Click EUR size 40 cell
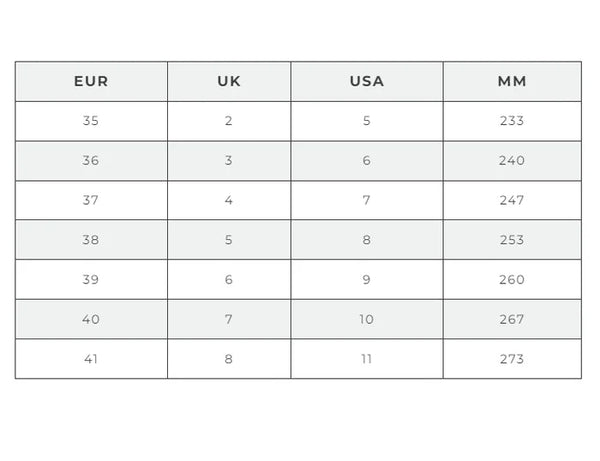600x461 pixels. click(x=91, y=319)
